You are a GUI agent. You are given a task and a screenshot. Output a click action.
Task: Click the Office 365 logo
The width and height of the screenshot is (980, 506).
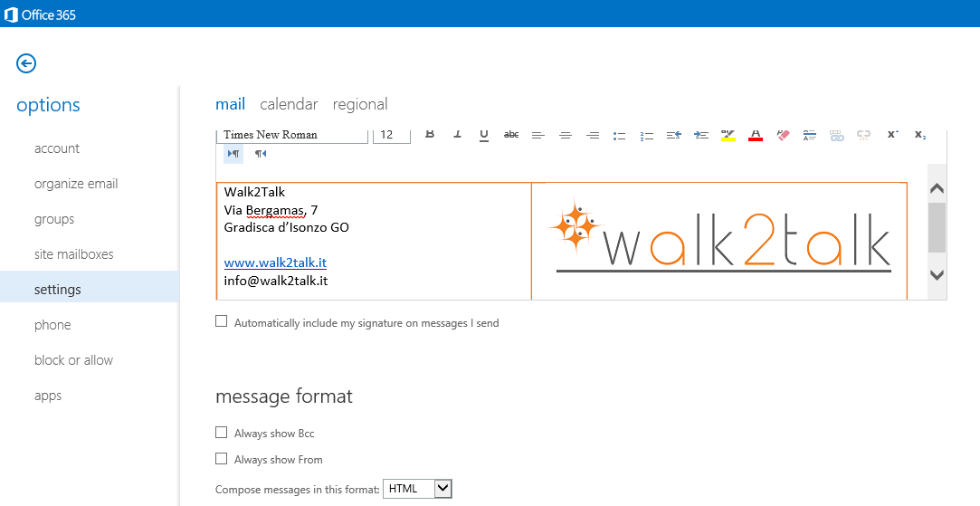pos(41,14)
